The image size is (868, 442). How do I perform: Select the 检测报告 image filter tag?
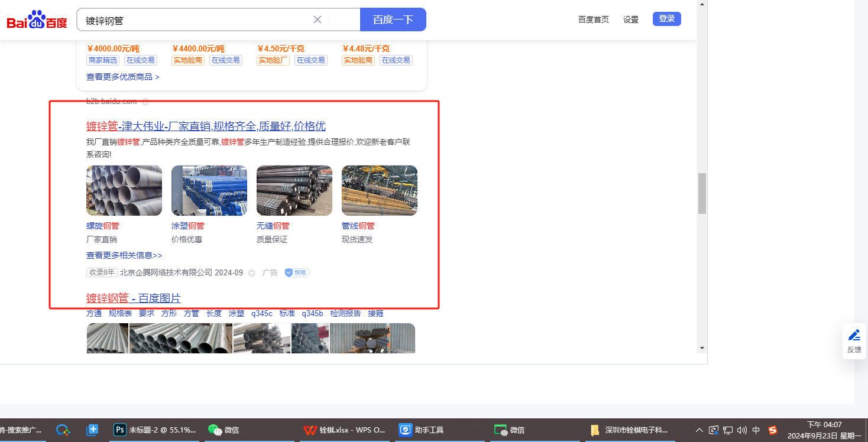tap(345, 313)
